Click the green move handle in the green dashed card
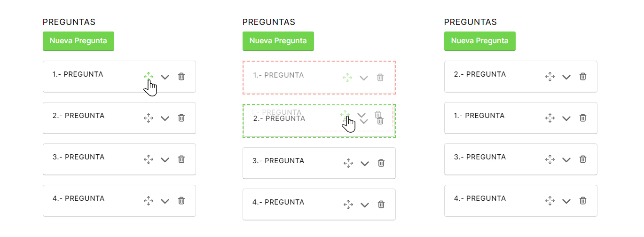 pos(345,115)
